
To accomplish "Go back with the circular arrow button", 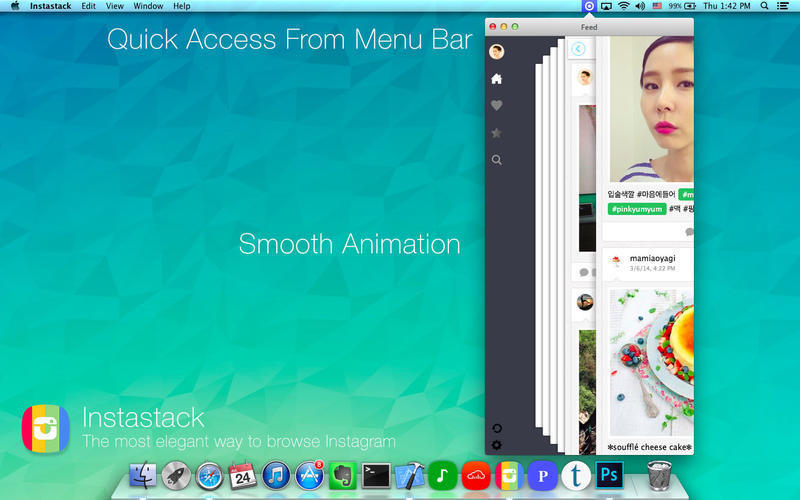I will pyautogui.click(x=578, y=49).
